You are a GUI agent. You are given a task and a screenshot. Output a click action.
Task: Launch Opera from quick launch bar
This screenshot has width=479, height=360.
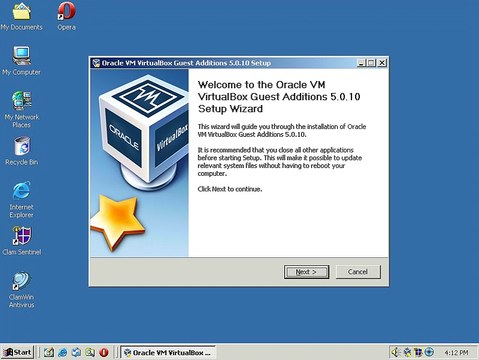click(x=104, y=352)
